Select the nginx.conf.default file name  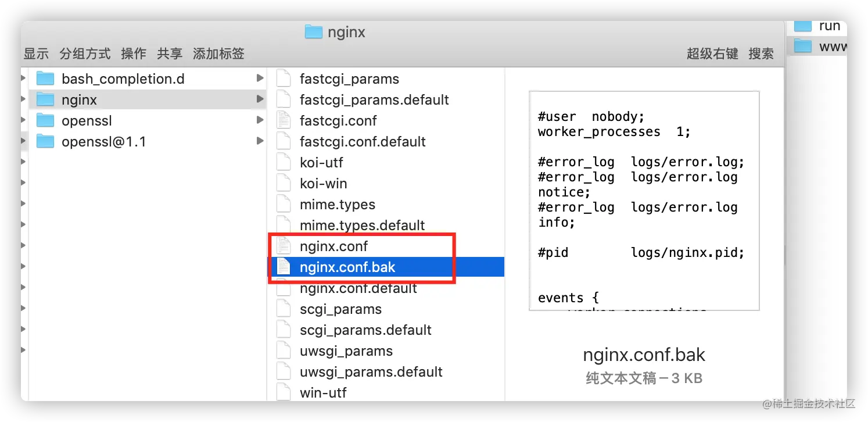[358, 288]
